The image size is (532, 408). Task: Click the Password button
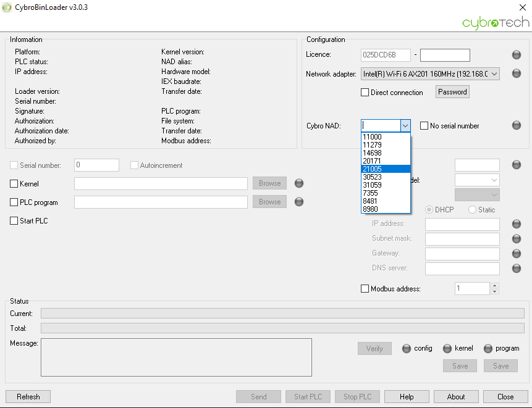452,92
